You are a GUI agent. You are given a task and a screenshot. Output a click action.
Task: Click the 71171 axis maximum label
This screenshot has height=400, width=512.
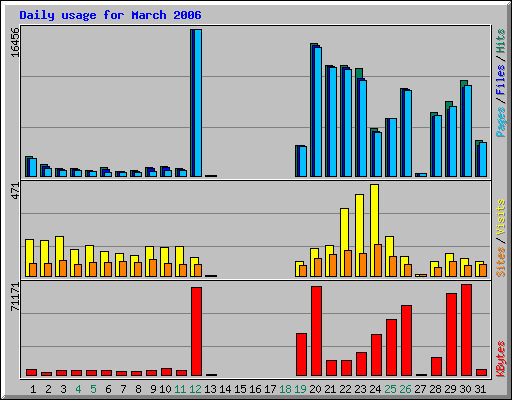pyautogui.click(x=15, y=297)
